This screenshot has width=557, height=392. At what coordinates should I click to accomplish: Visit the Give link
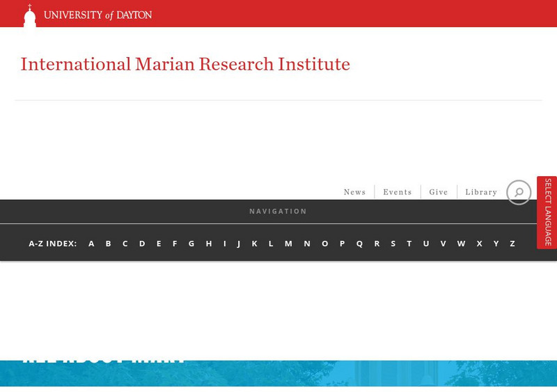point(439,192)
